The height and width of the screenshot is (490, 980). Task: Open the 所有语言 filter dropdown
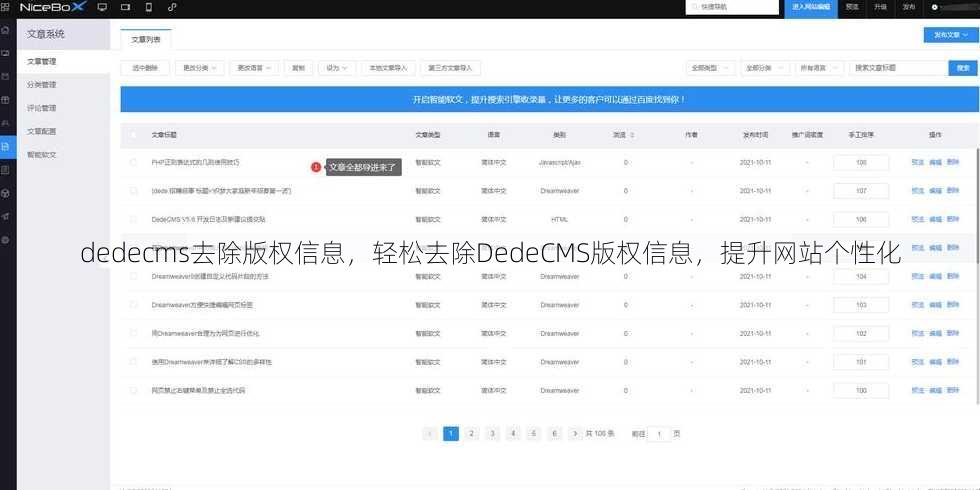[819, 68]
